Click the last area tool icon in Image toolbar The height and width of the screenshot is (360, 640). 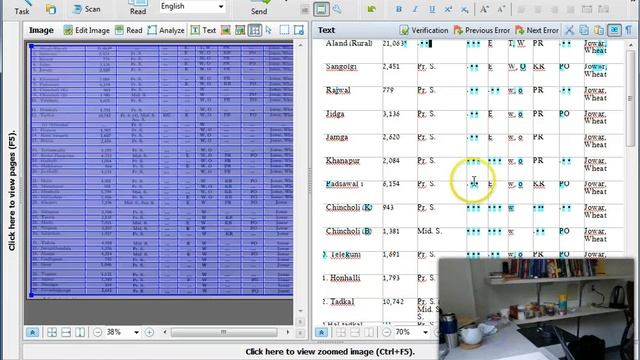click(299, 30)
